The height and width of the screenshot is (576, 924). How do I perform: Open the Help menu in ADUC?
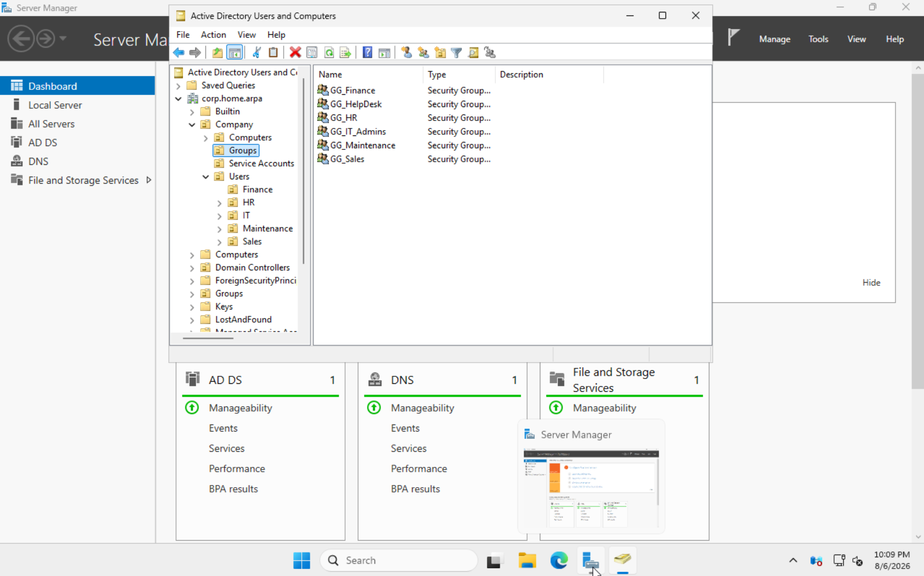point(276,35)
